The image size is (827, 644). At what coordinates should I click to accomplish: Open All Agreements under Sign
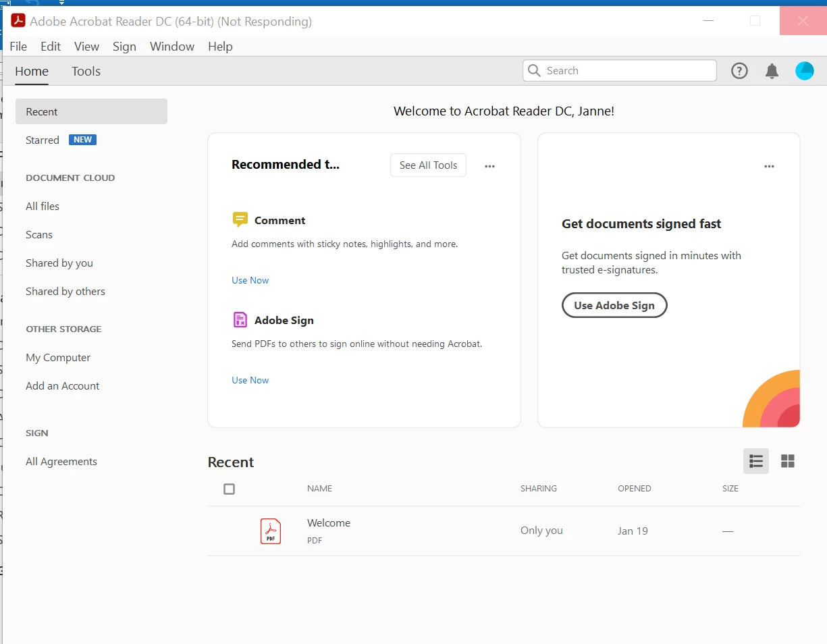click(61, 461)
